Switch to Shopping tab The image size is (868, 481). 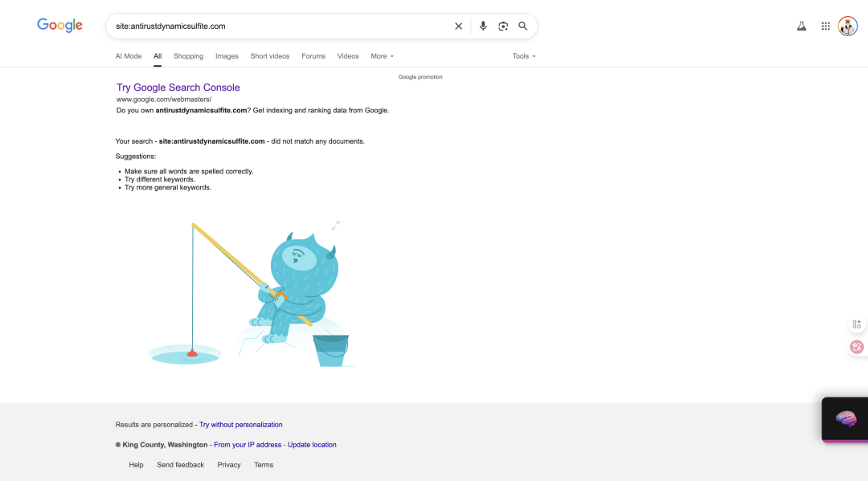click(x=188, y=56)
